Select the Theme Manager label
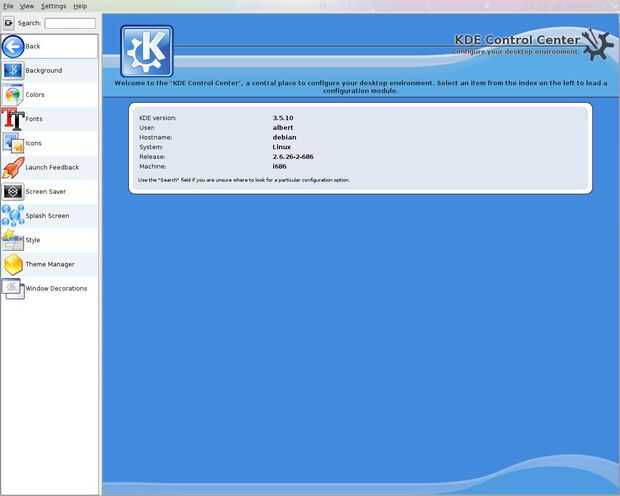The height and width of the screenshot is (496, 620). [x=50, y=264]
